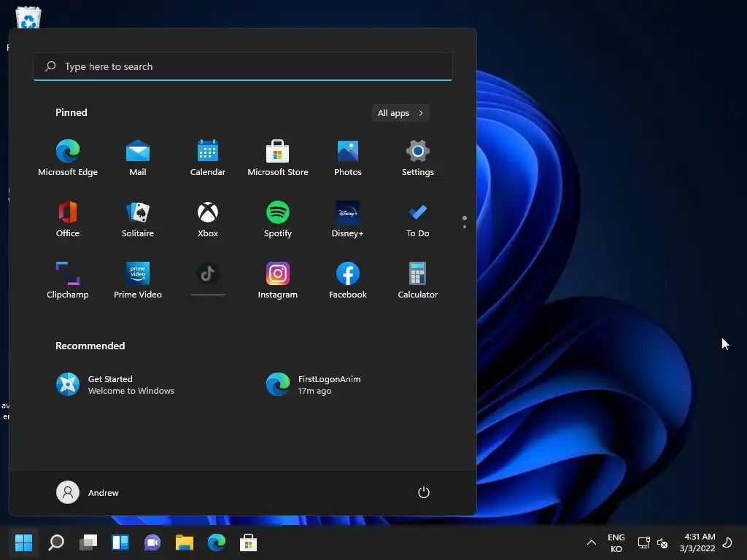Go to next pinned apps page dots

click(x=465, y=222)
